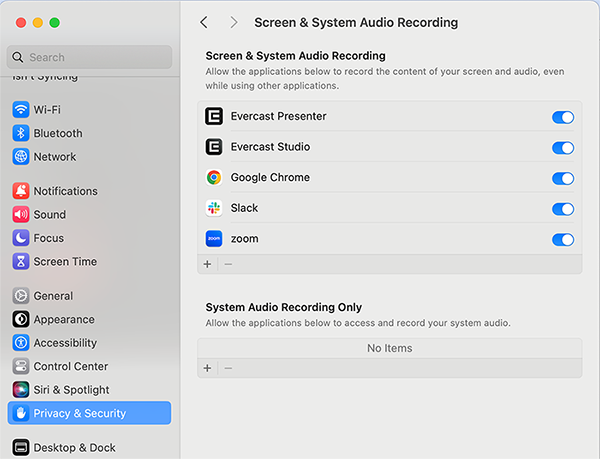Click the Privacy & Security hand icon
The width and height of the screenshot is (600, 459).
[x=21, y=413]
